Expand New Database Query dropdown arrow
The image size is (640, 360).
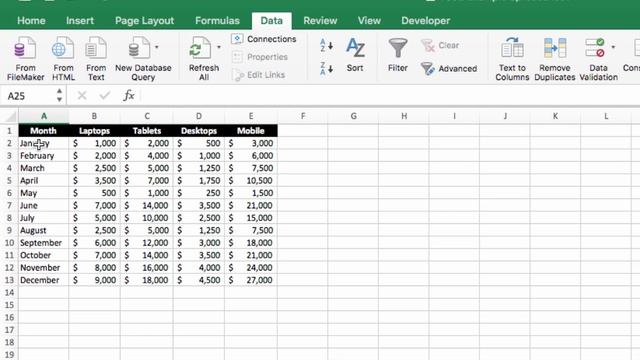point(157,47)
